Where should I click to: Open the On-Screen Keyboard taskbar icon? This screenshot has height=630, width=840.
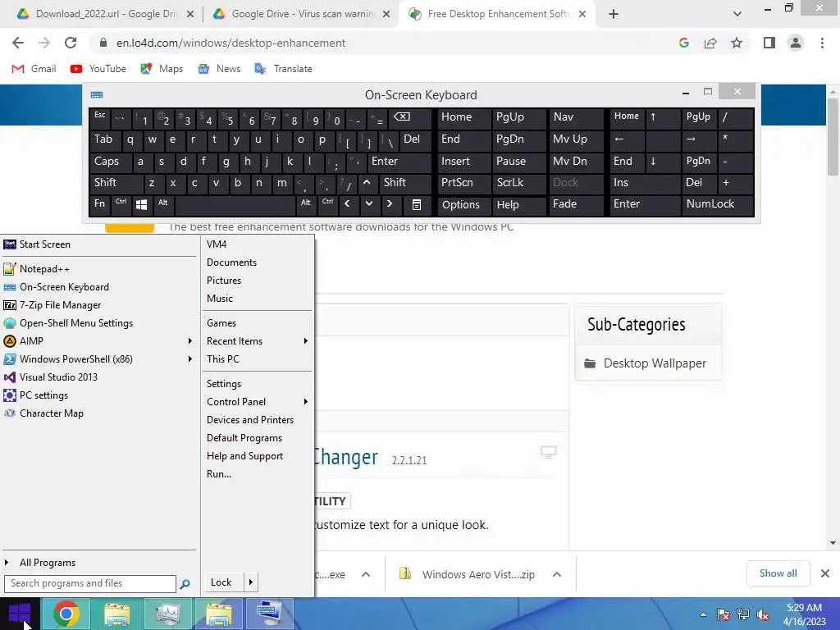point(269,614)
